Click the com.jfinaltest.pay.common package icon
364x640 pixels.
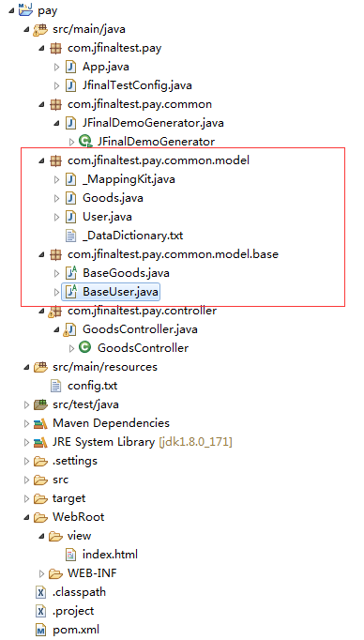[55, 104]
